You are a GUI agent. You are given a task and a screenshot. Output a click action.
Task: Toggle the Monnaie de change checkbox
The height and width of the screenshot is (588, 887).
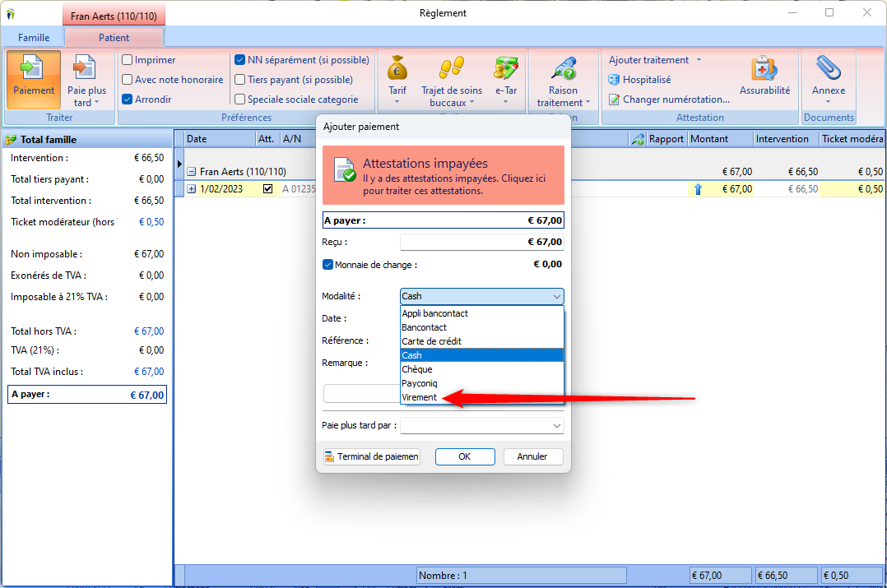(x=327, y=265)
